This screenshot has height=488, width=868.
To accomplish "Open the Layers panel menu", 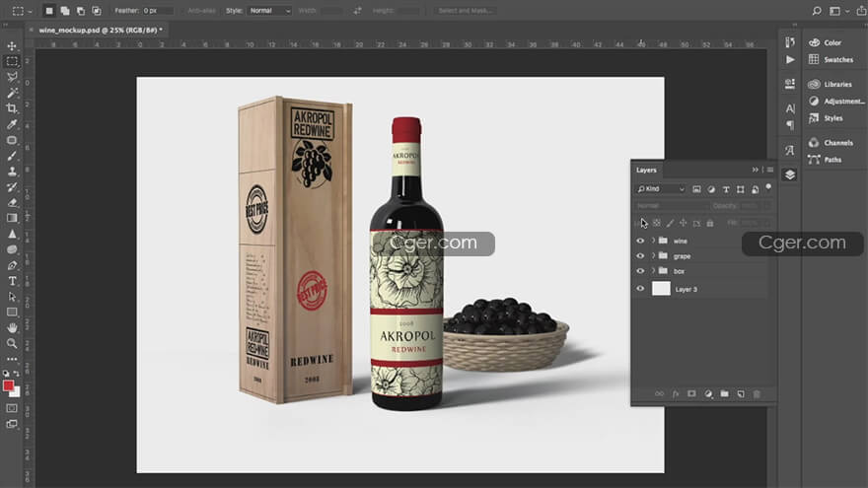I will [x=770, y=170].
